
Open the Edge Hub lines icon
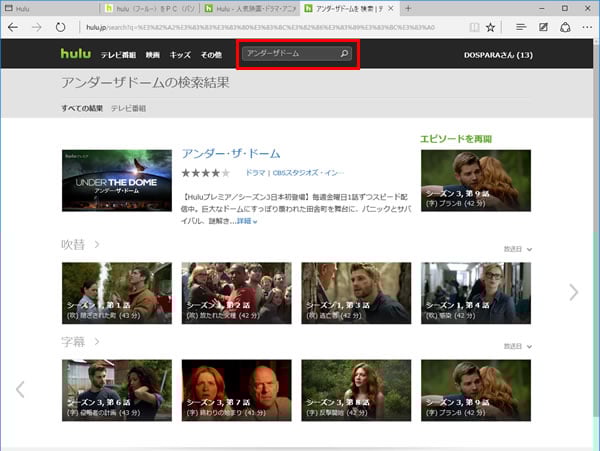click(x=521, y=27)
